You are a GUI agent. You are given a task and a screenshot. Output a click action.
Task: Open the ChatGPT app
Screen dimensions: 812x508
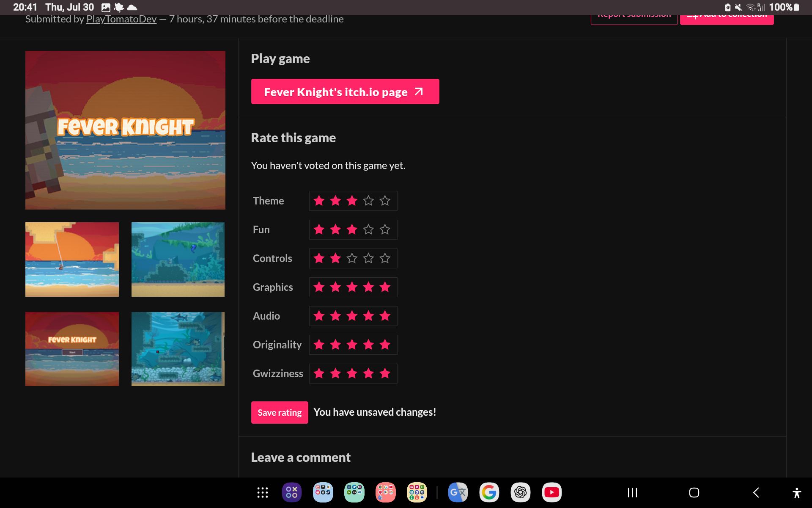[521, 492]
